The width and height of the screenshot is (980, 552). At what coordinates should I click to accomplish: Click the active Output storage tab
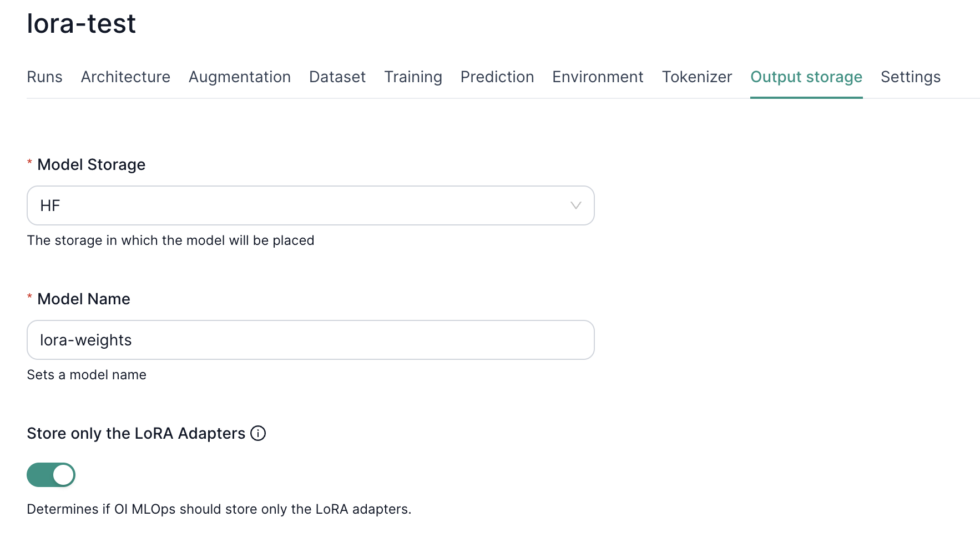806,77
